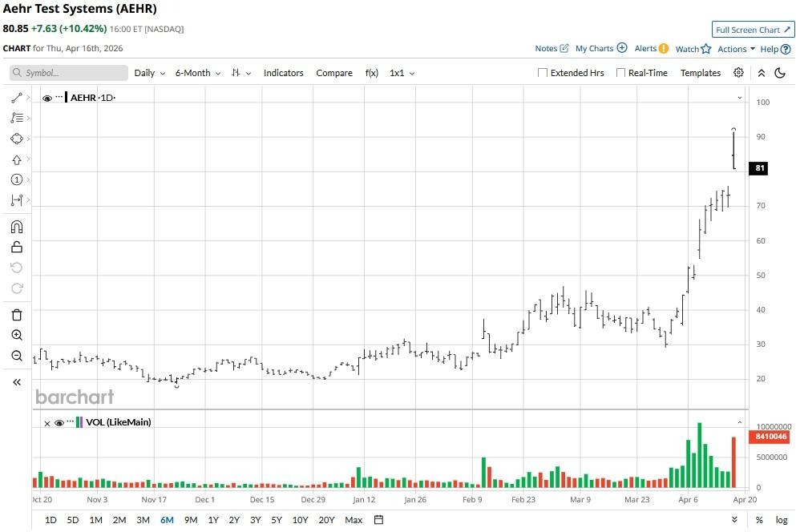Image resolution: width=796 pixels, height=532 pixels.
Task: Click the lock drawings icon
Action: [x=17, y=247]
